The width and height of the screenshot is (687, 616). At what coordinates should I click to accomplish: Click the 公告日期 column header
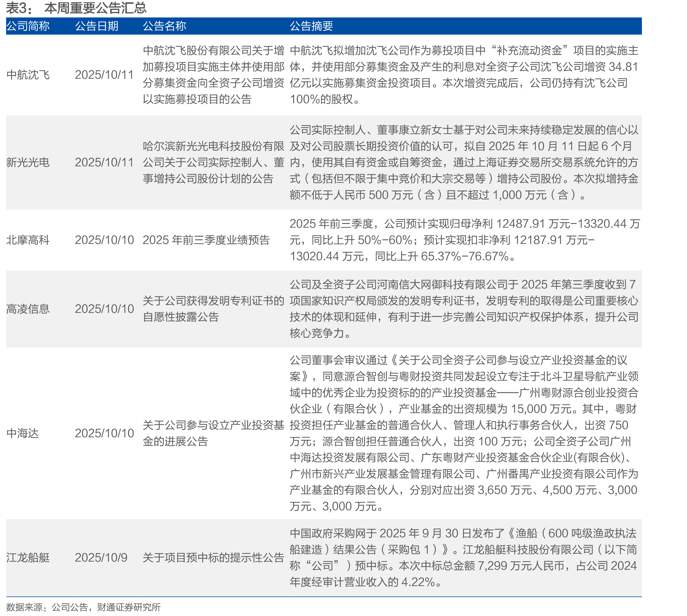pyautogui.click(x=97, y=26)
